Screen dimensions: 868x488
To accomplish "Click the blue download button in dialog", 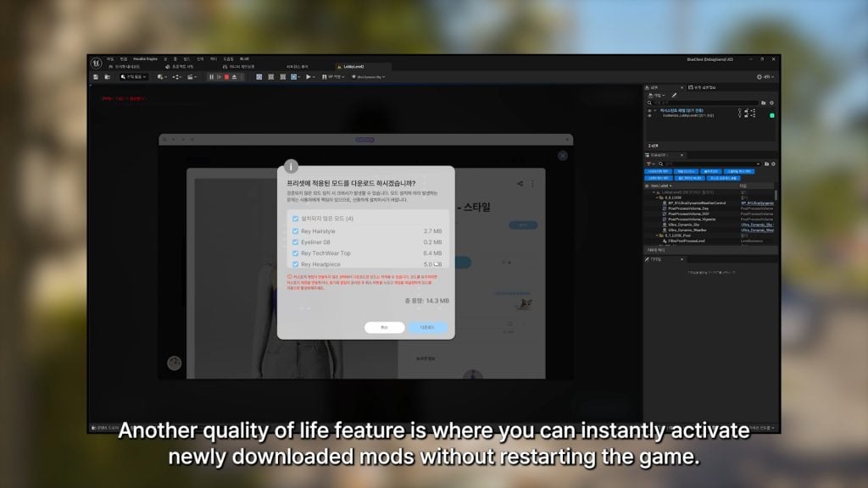I will (x=428, y=327).
